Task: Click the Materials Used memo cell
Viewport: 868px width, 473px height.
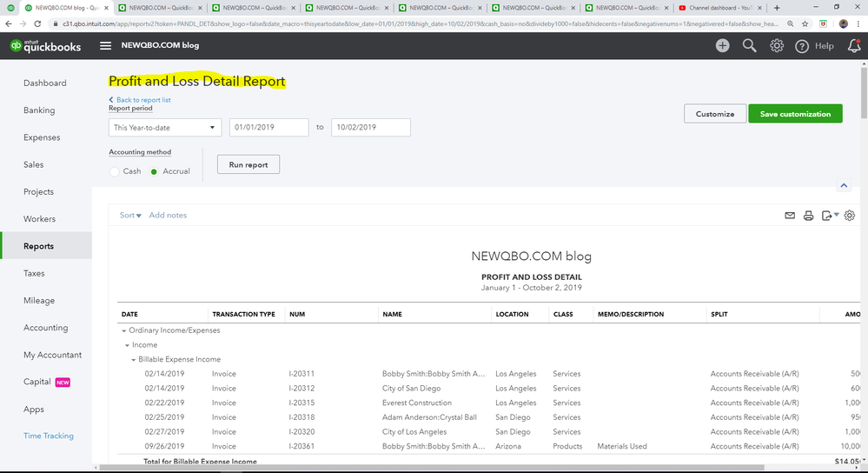Action: 621,446
